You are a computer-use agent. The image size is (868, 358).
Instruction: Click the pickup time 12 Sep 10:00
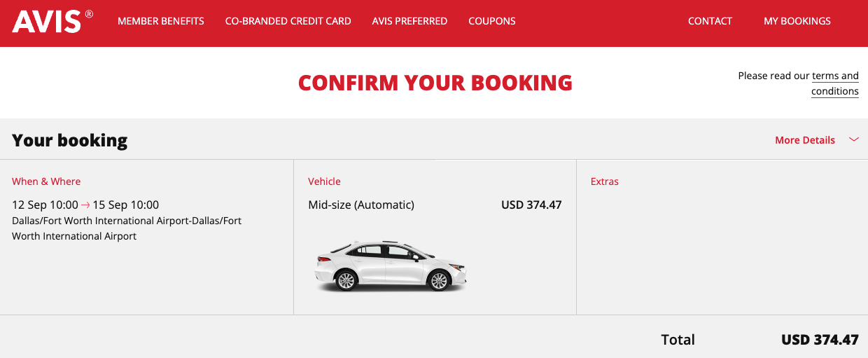click(x=45, y=205)
